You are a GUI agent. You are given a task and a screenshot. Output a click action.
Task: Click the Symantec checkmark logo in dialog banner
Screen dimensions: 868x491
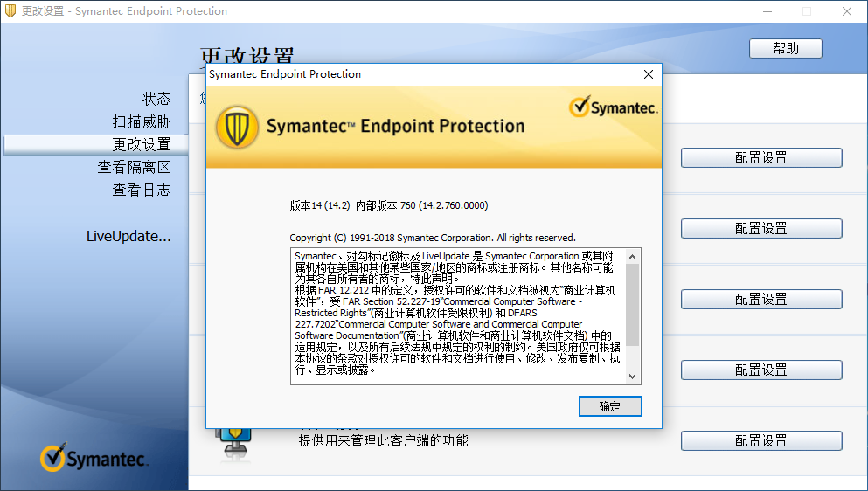[614, 107]
